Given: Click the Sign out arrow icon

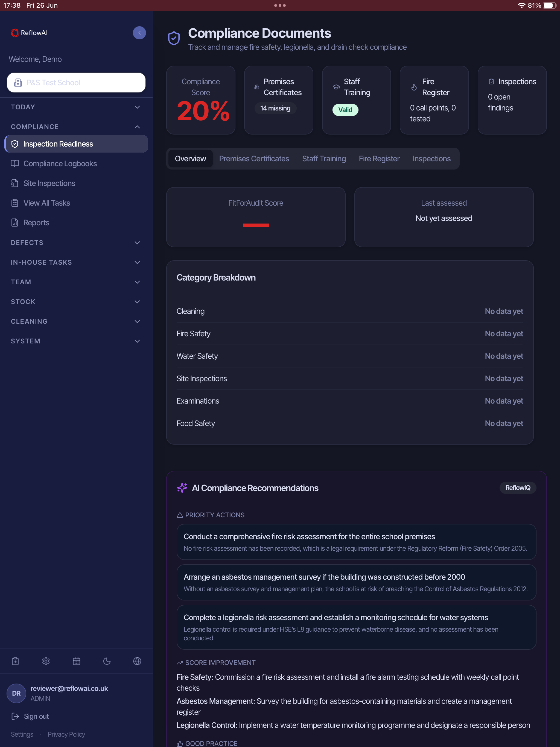Looking at the screenshot, I should point(15,716).
